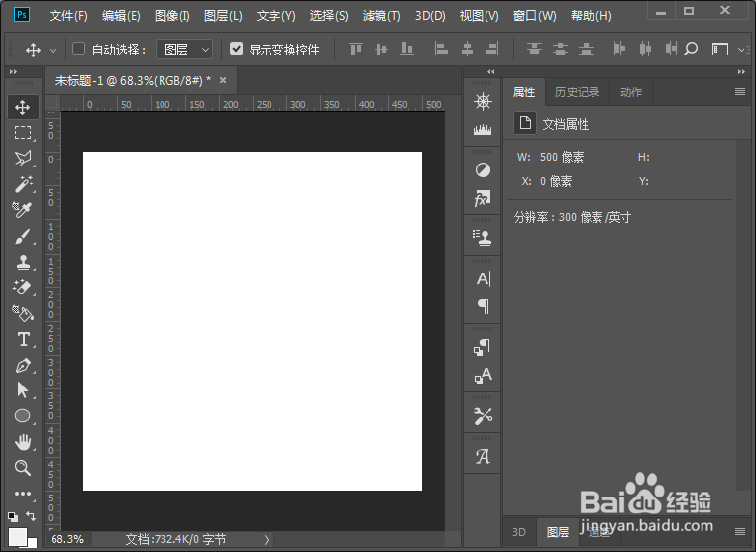756x552 pixels.
Task: Select the Eyedropper tool
Action: (x=23, y=210)
